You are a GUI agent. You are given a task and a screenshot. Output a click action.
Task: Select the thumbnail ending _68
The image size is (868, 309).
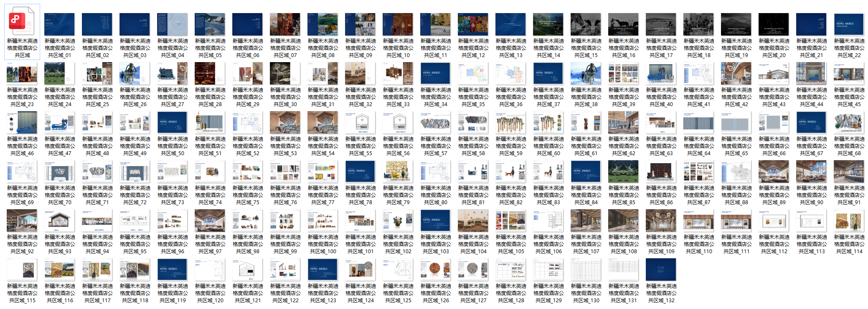pos(849,122)
